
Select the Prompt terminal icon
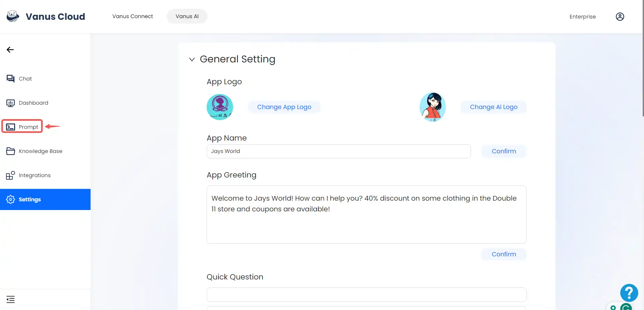tap(10, 127)
